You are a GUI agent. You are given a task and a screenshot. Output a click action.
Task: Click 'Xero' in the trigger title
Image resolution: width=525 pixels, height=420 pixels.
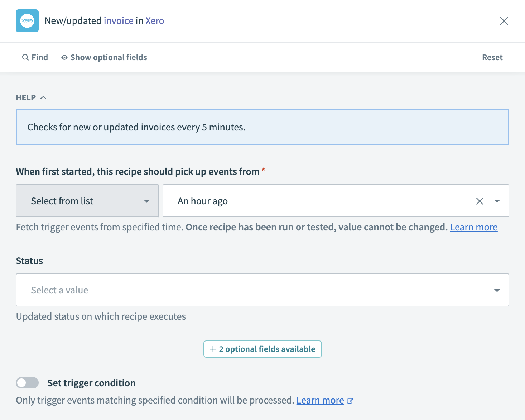click(x=155, y=21)
